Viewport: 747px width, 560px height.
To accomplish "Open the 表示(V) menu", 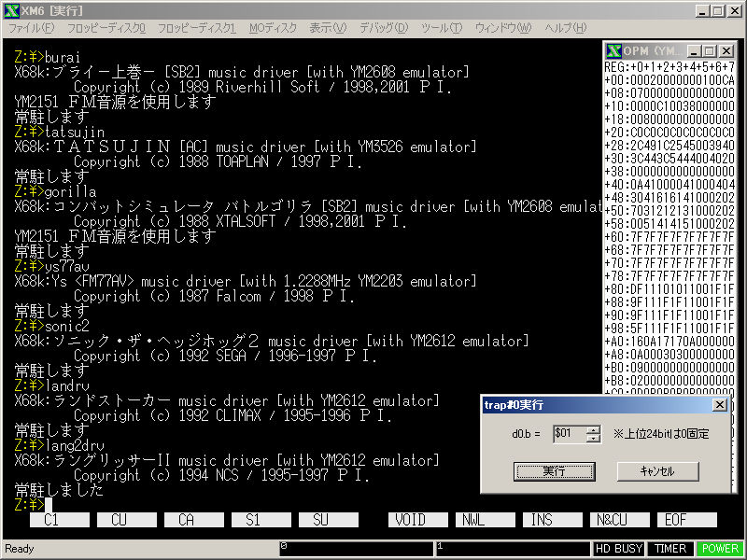I will point(328,28).
